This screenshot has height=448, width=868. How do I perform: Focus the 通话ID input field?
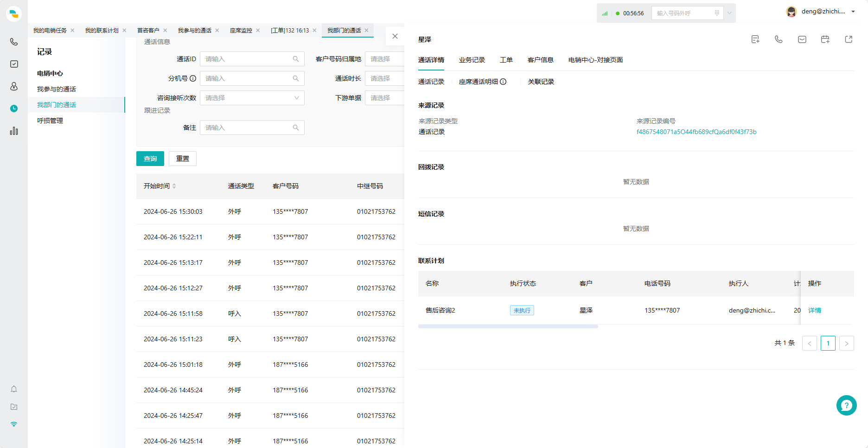pyautogui.click(x=252, y=59)
